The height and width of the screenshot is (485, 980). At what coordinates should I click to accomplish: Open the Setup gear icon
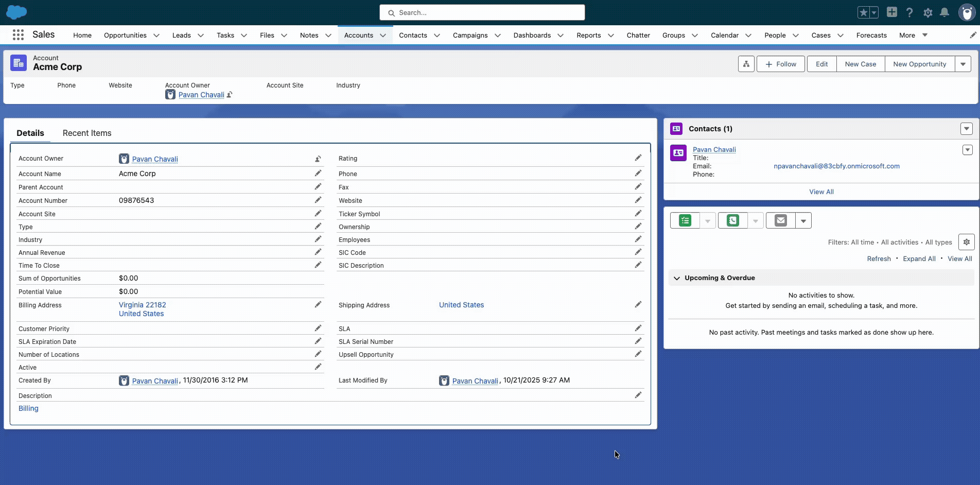(x=927, y=12)
